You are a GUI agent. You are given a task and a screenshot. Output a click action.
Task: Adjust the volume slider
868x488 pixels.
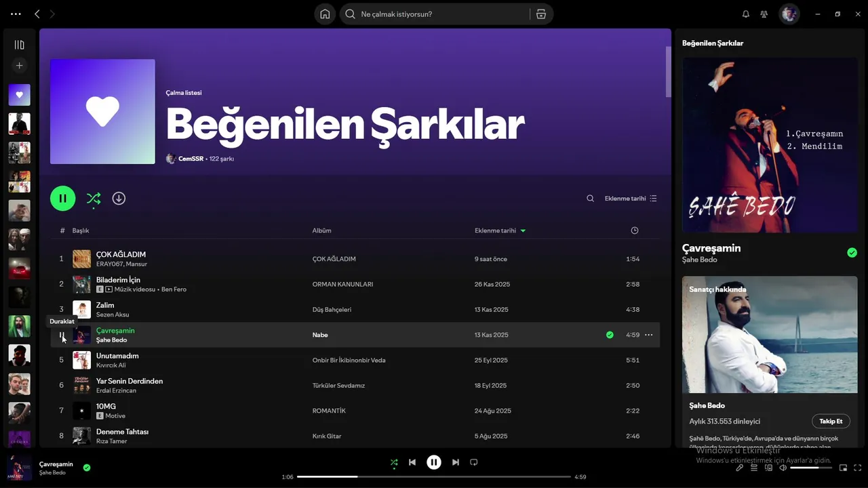pos(810,468)
